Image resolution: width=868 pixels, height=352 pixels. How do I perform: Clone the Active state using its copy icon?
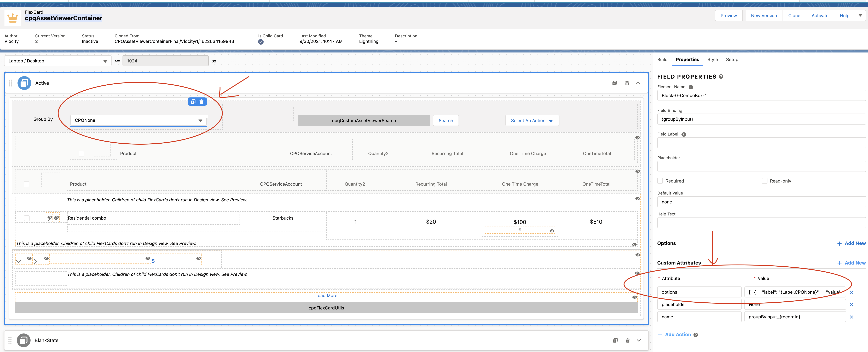pos(615,83)
